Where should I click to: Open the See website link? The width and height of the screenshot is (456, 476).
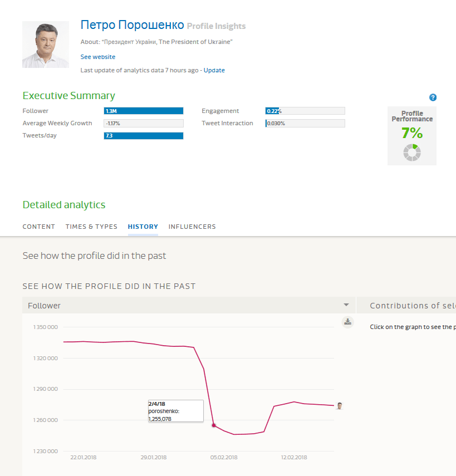point(98,57)
